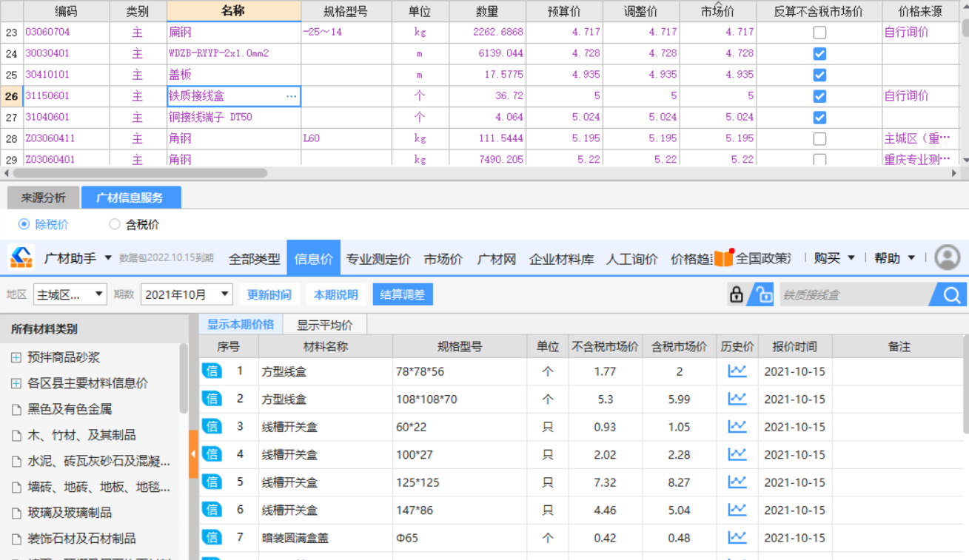Expand the 预拌商品砂浆 tree node
Viewport: 969px width, 560px height.
point(16,357)
